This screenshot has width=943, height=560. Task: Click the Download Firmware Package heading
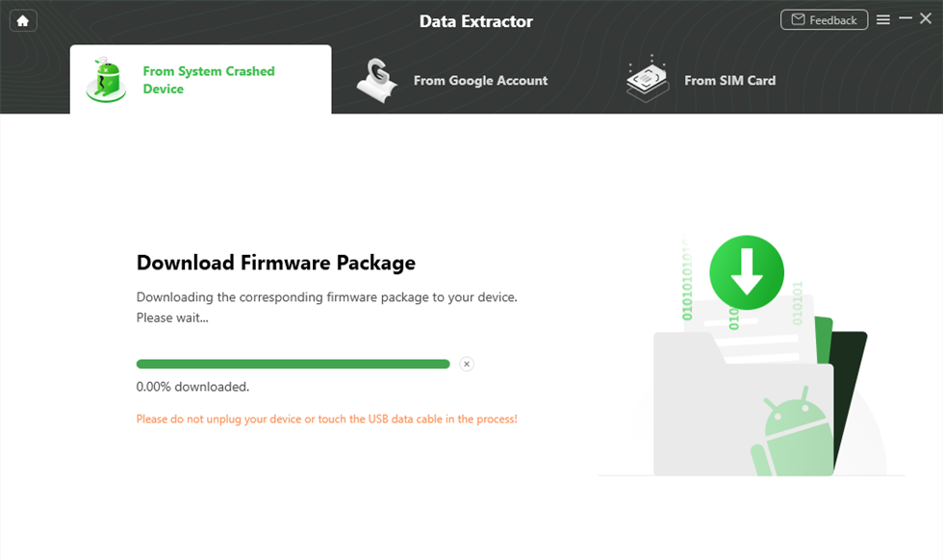click(x=275, y=263)
